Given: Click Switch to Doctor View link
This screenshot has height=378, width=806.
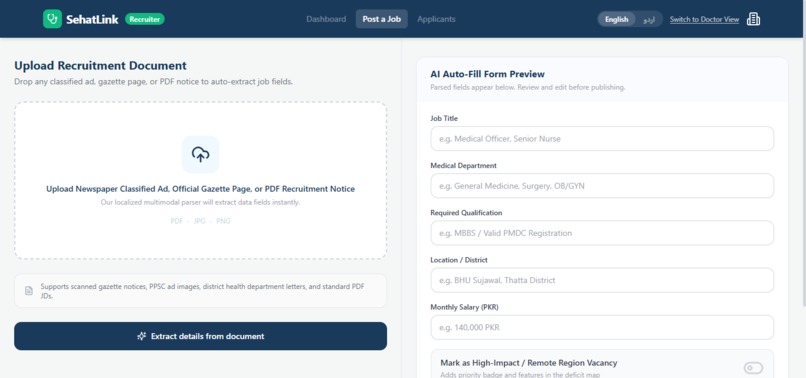Looking at the screenshot, I should coord(704,20).
